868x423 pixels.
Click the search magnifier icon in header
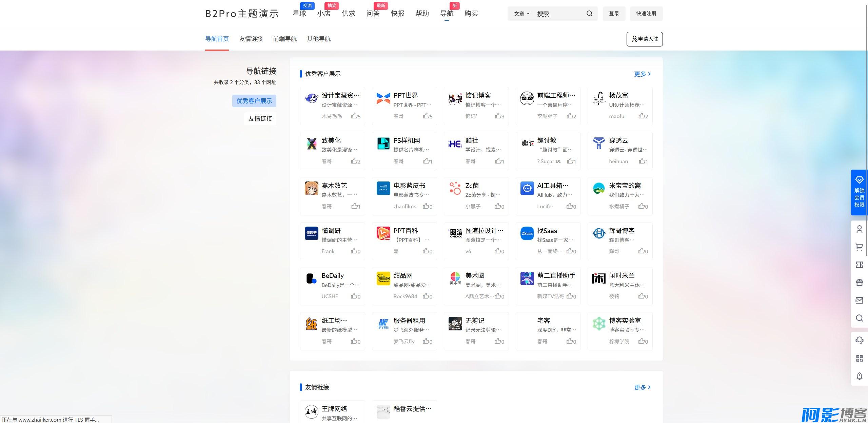[x=589, y=14]
